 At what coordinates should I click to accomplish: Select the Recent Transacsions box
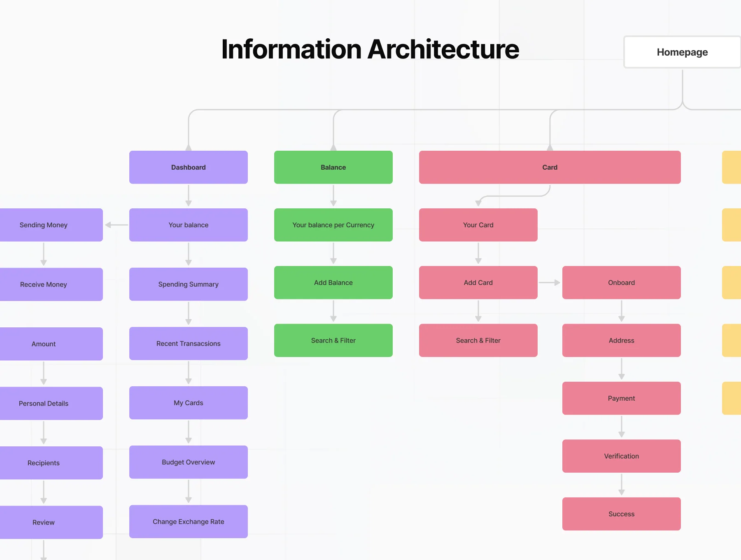(189, 343)
